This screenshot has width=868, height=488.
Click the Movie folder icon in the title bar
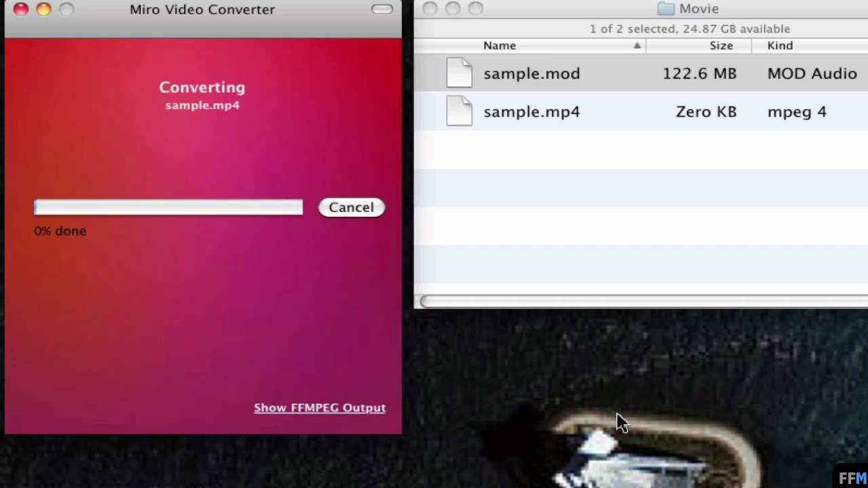click(666, 9)
